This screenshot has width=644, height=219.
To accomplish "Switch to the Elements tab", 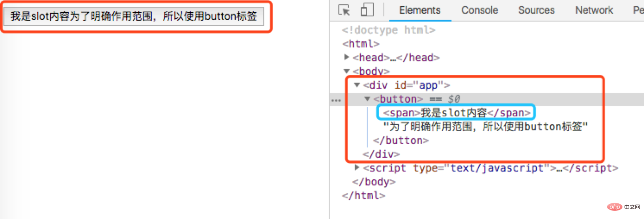I will [x=420, y=10].
